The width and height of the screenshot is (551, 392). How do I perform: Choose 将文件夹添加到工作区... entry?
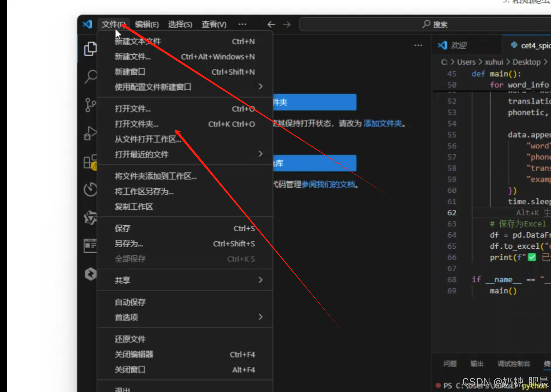(185, 176)
